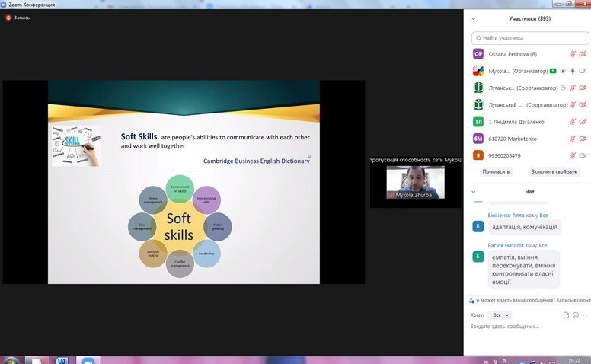Collapse the Чат panel using its chevron

coord(474,192)
